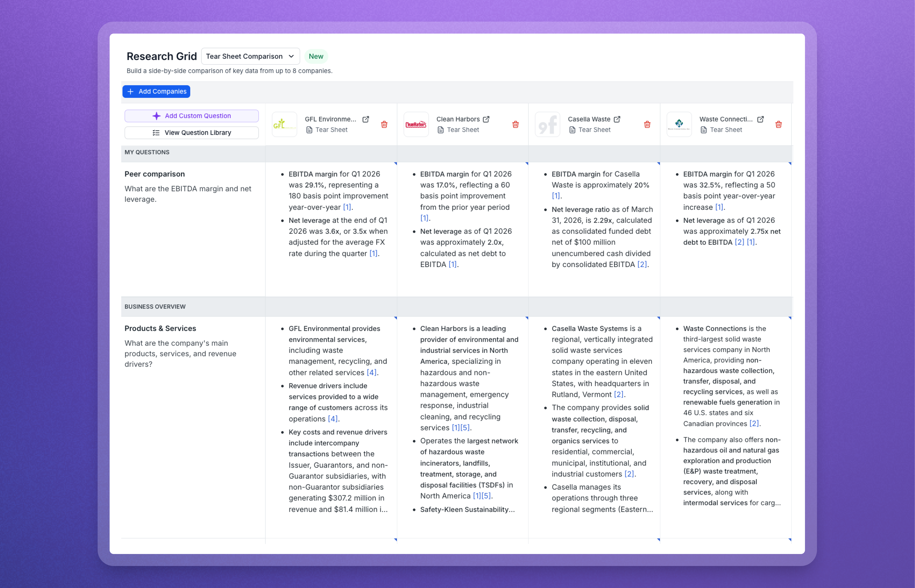915x588 pixels.
Task: Open citation [4] after GFL customers across its operations
Action: tap(333, 419)
